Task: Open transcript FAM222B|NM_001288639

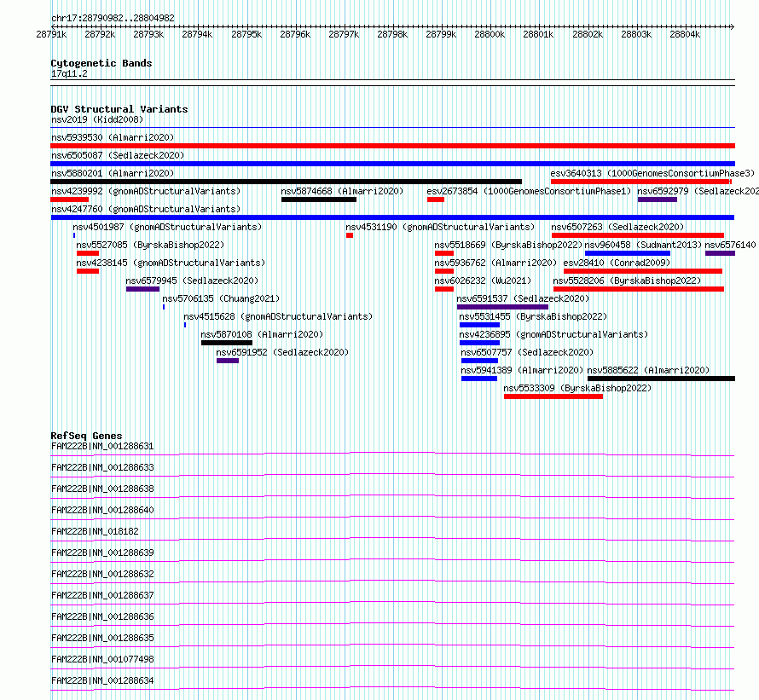Action: (102, 552)
